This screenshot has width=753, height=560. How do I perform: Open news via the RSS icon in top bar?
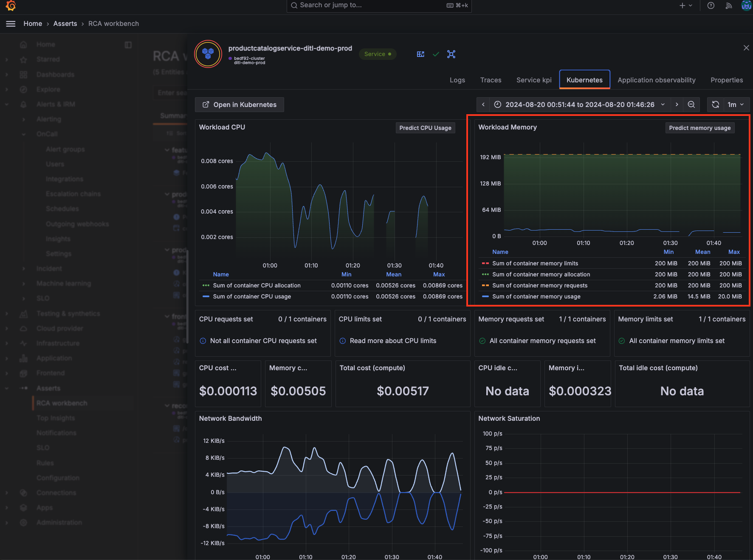[728, 6]
